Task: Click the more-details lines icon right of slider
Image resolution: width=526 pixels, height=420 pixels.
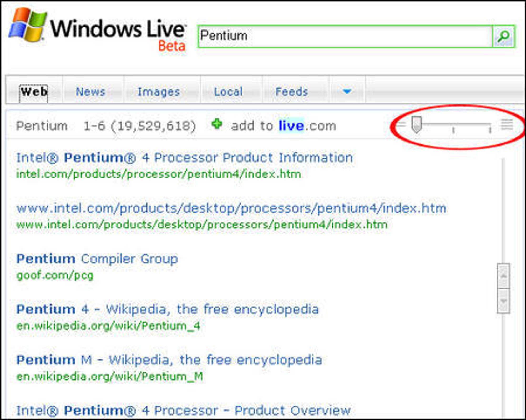Action: (x=507, y=125)
